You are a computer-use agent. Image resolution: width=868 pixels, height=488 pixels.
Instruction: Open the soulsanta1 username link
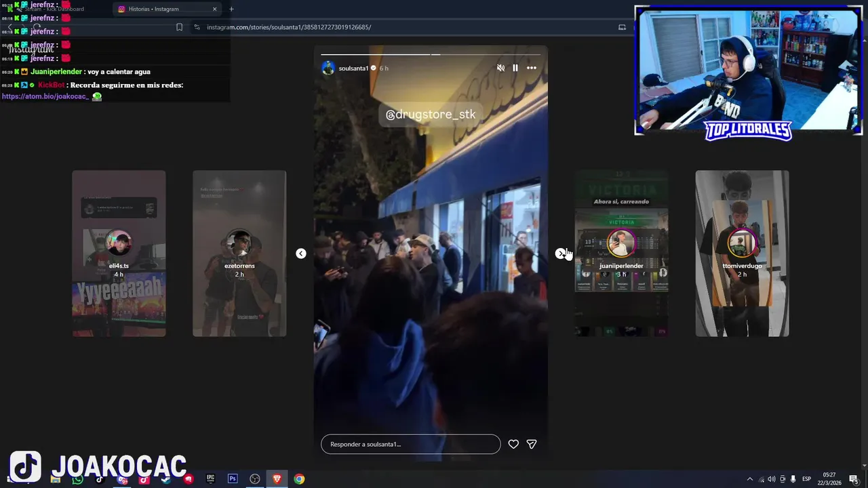click(x=353, y=68)
